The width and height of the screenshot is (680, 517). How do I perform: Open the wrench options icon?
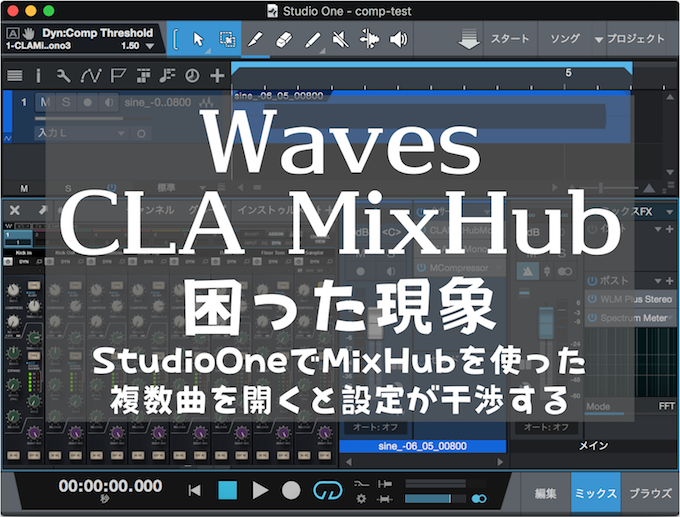point(63,76)
